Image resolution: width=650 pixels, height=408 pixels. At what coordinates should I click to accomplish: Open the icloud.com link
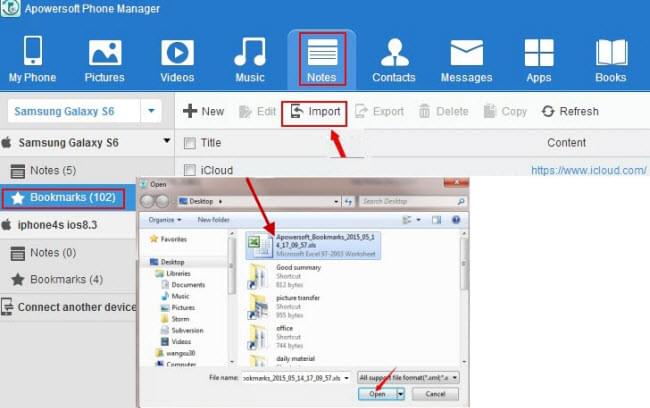click(589, 170)
